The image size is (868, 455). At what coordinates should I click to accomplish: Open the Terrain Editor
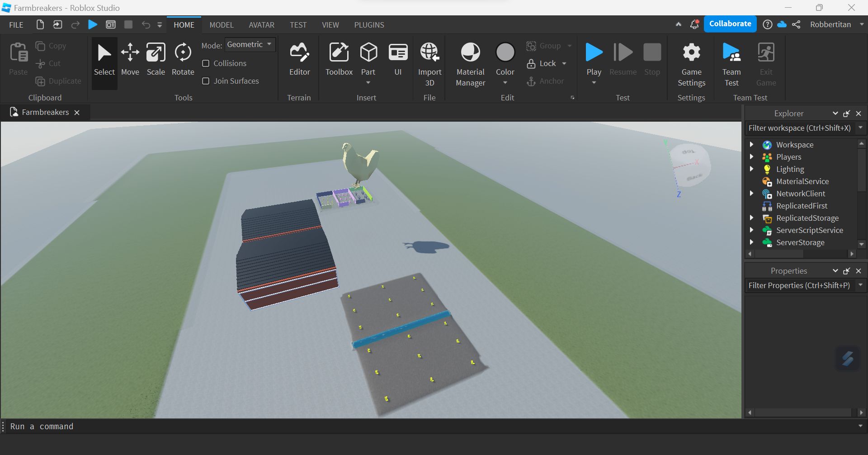(x=299, y=60)
